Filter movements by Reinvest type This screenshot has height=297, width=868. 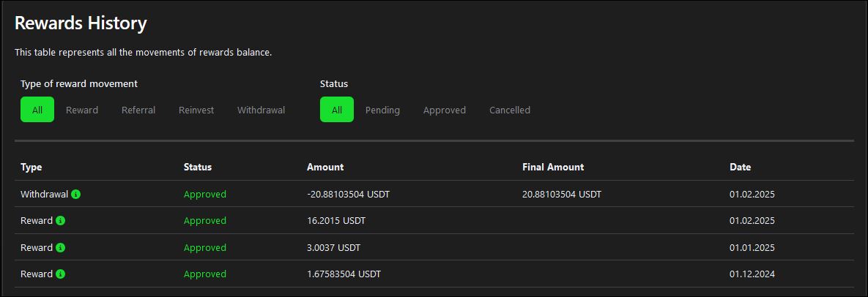click(196, 110)
